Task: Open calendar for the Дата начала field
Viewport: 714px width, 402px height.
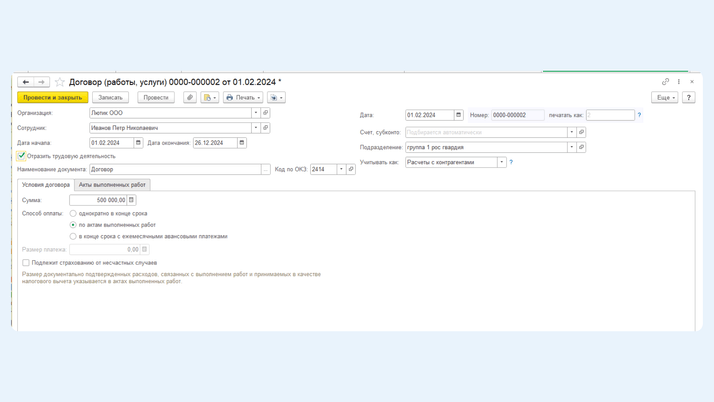Action: 138,143
